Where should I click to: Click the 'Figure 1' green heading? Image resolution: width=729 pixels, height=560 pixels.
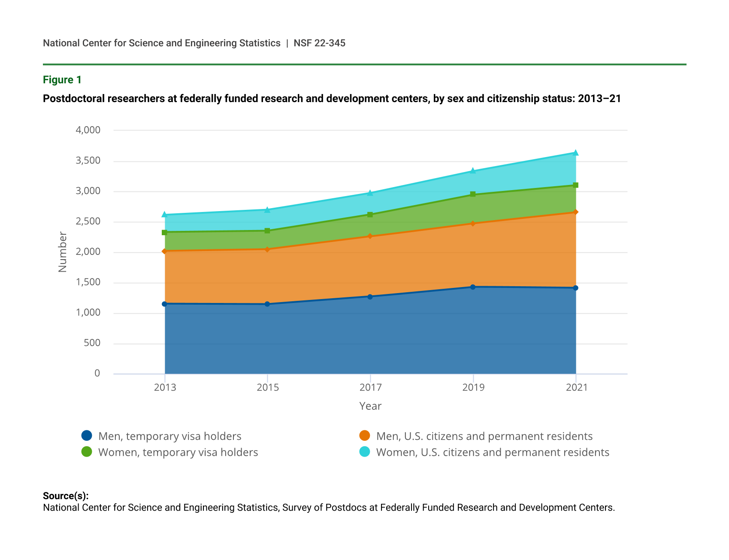point(62,80)
